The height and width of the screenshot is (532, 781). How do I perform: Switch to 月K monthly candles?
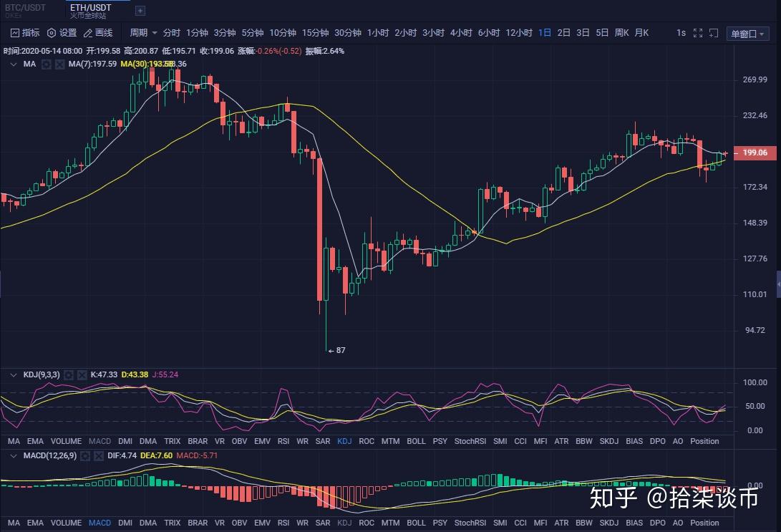coord(641,33)
